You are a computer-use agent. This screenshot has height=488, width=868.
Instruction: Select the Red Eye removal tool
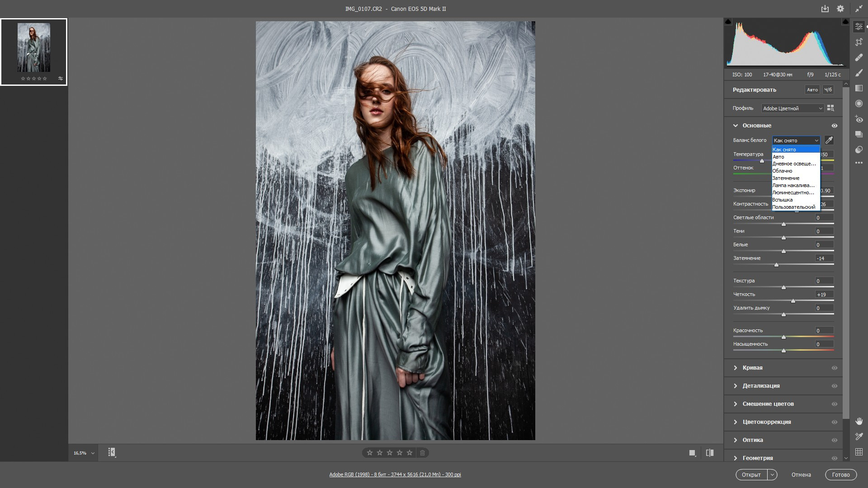point(859,119)
